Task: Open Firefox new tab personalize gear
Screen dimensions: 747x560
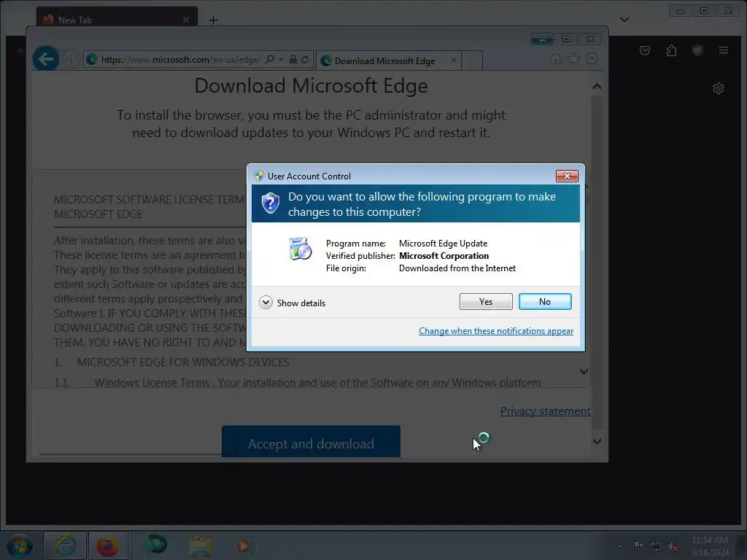Action: pyautogui.click(x=719, y=88)
